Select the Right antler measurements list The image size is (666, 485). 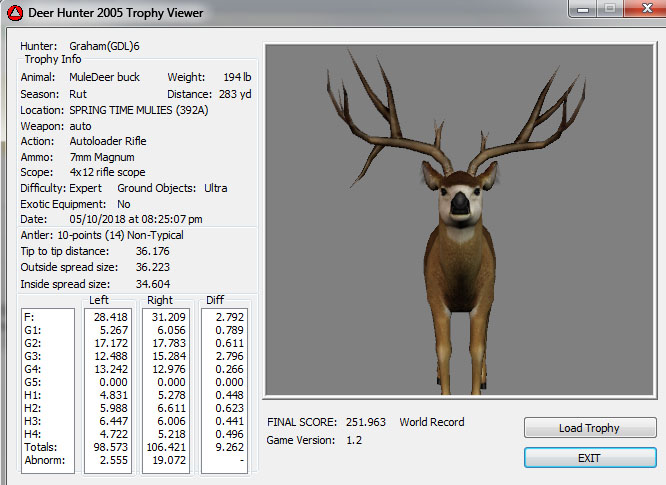[166, 390]
